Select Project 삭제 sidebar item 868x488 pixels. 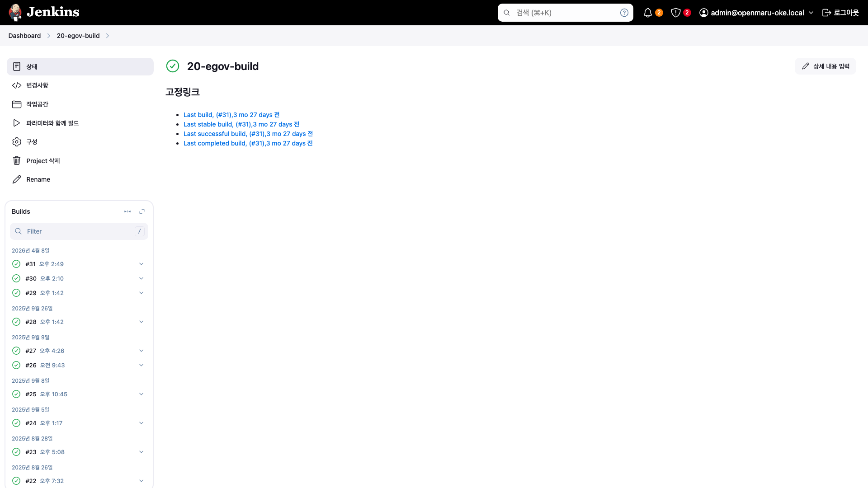coord(80,160)
